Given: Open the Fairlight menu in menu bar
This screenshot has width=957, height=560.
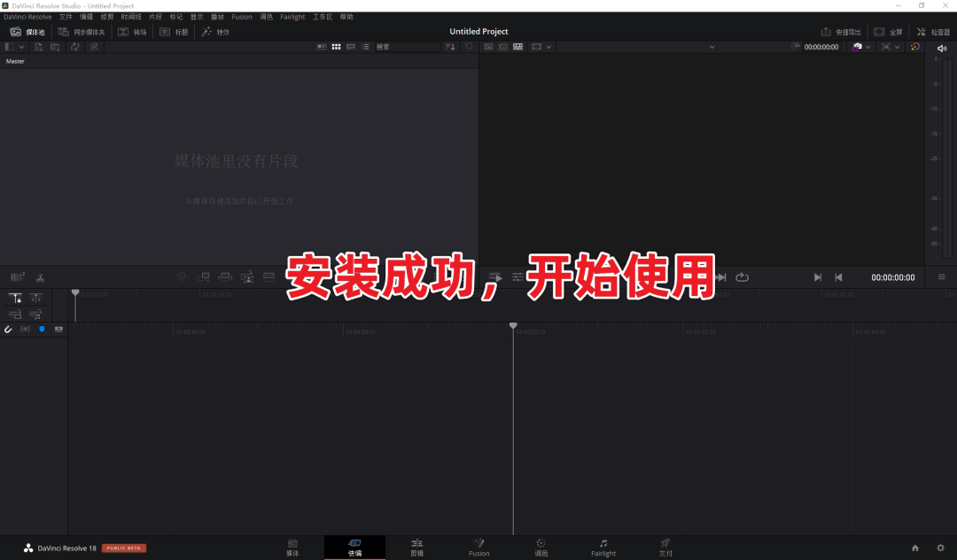Looking at the screenshot, I should (292, 17).
